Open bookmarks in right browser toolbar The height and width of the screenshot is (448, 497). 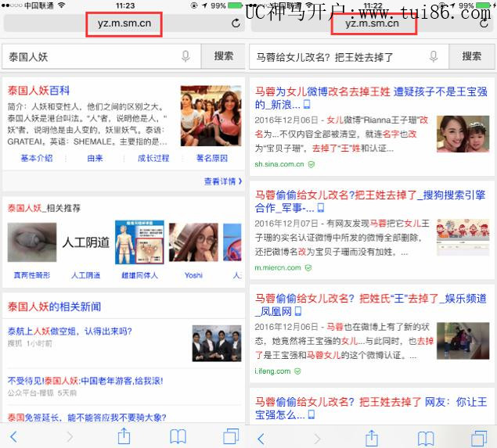pos(426,439)
